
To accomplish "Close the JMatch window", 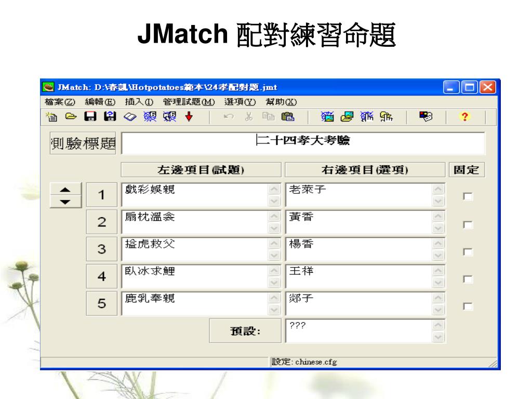I will point(488,87).
